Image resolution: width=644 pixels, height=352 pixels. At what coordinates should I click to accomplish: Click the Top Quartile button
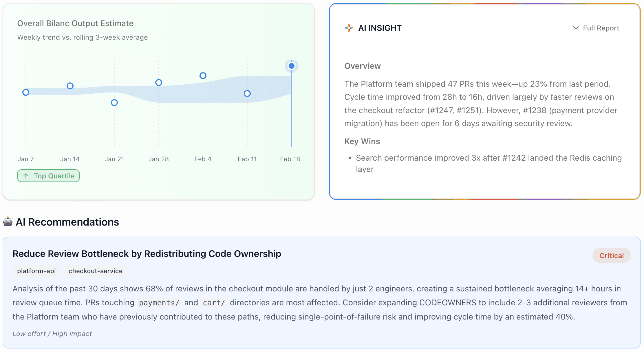(48, 176)
